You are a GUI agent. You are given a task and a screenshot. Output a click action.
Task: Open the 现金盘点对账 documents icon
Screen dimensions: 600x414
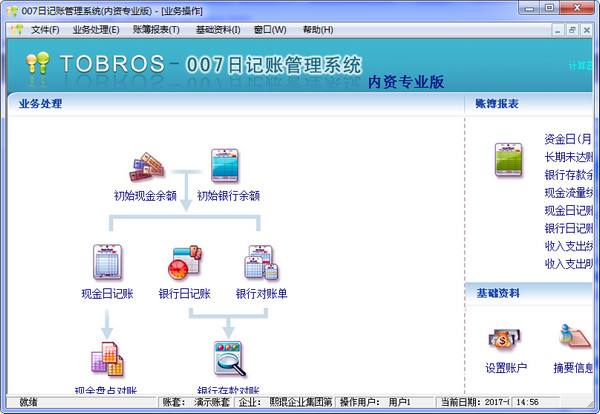pos(107,359)
